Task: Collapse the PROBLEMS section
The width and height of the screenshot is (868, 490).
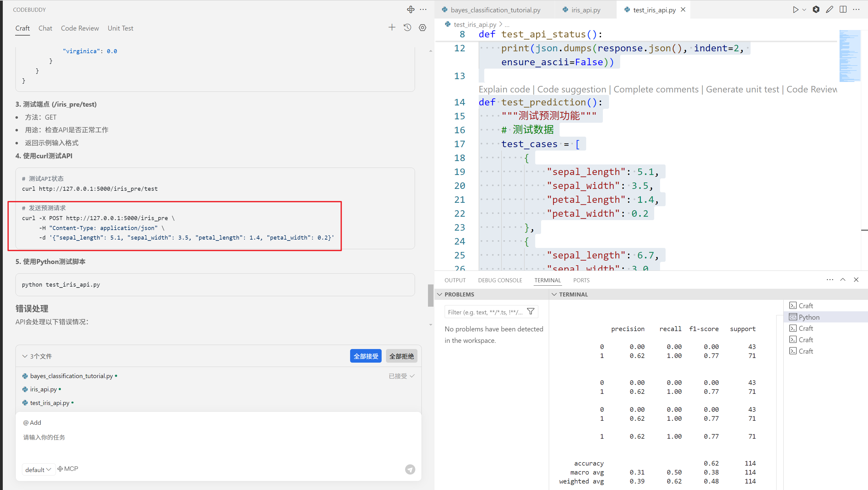Action: 439,294
